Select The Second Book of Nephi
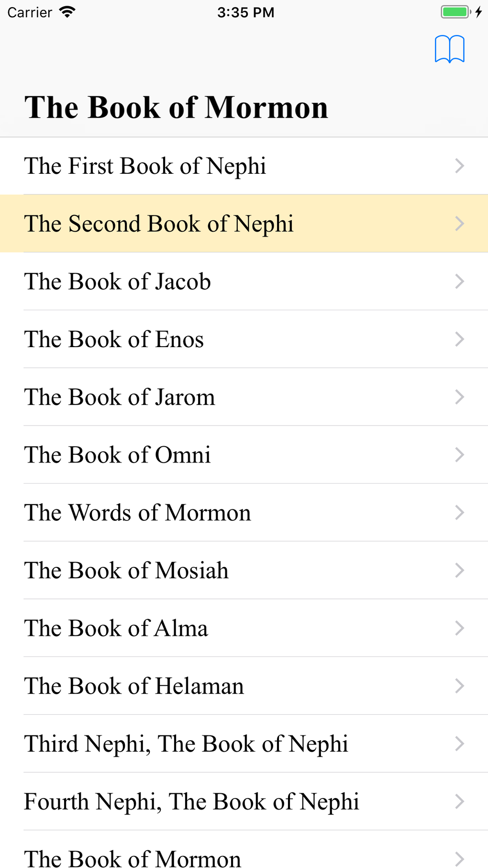488x868 pixels. click(x=159, y=224)
